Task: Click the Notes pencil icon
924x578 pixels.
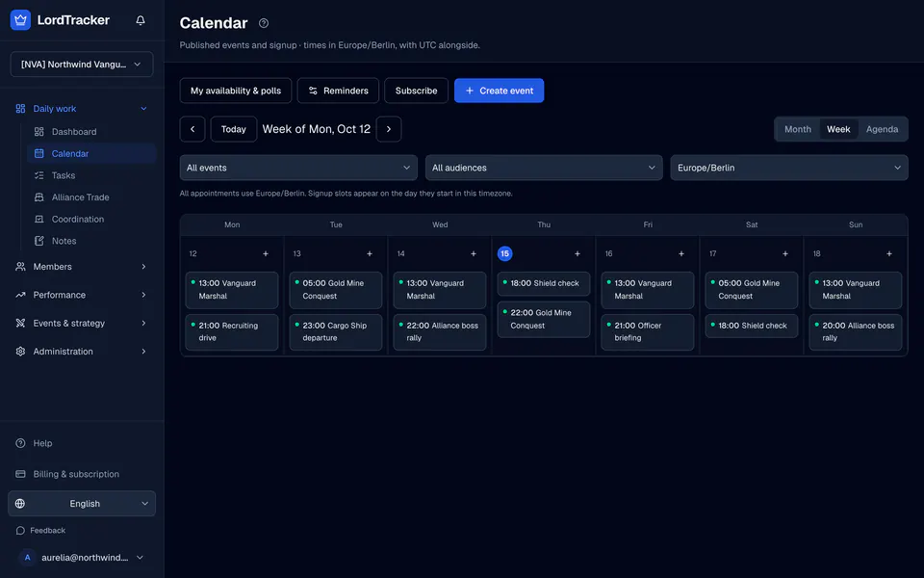Action: click(38, 241)
